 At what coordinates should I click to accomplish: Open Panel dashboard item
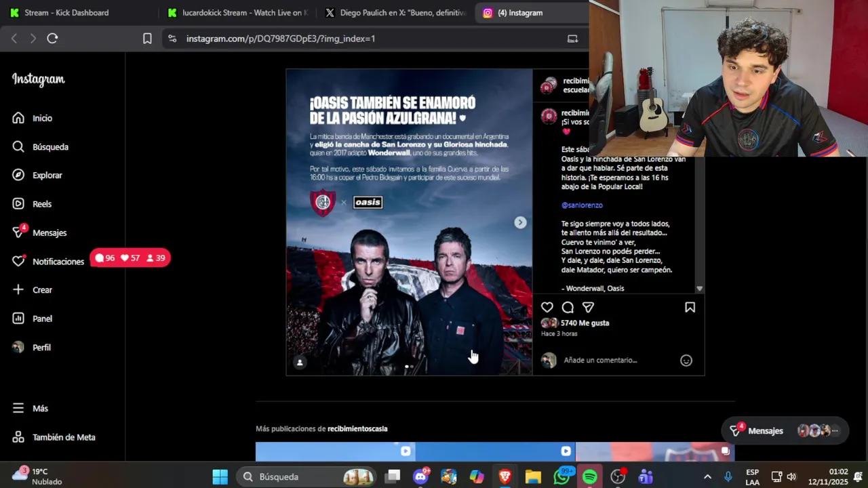tap(32, 319)
